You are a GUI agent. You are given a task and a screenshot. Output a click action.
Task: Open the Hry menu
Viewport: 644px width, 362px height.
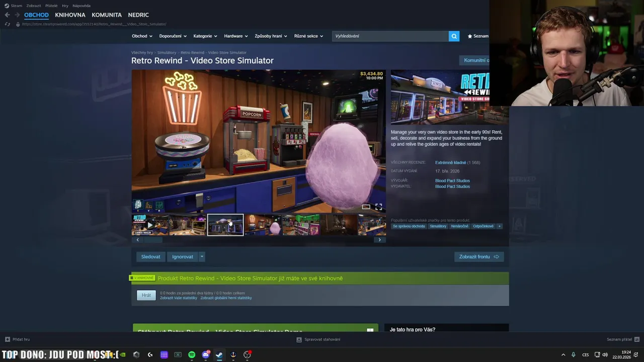(65, 6)
